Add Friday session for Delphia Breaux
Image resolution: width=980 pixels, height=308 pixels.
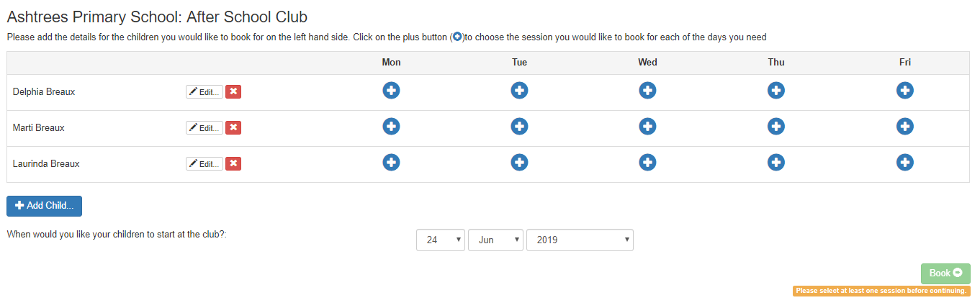click(x=905, y=91)
